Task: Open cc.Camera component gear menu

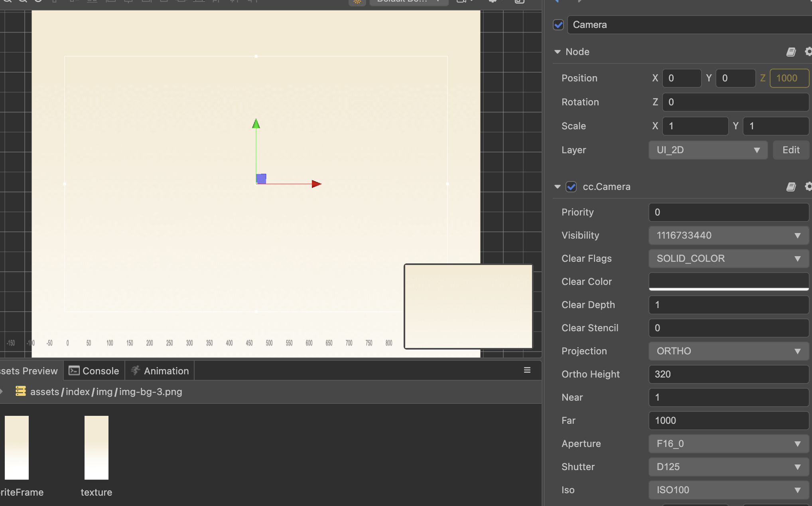Action: pyautogui.click(x=808, y=187)
